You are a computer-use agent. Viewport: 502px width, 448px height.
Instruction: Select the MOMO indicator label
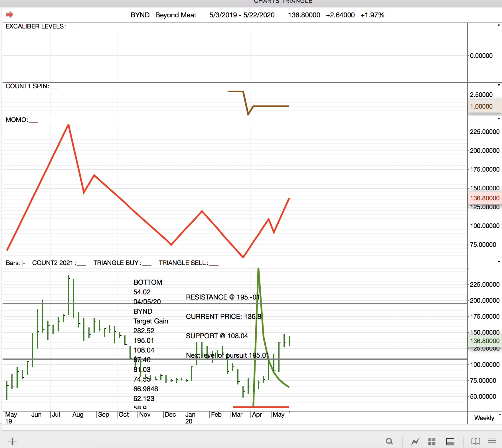(17, 120)
